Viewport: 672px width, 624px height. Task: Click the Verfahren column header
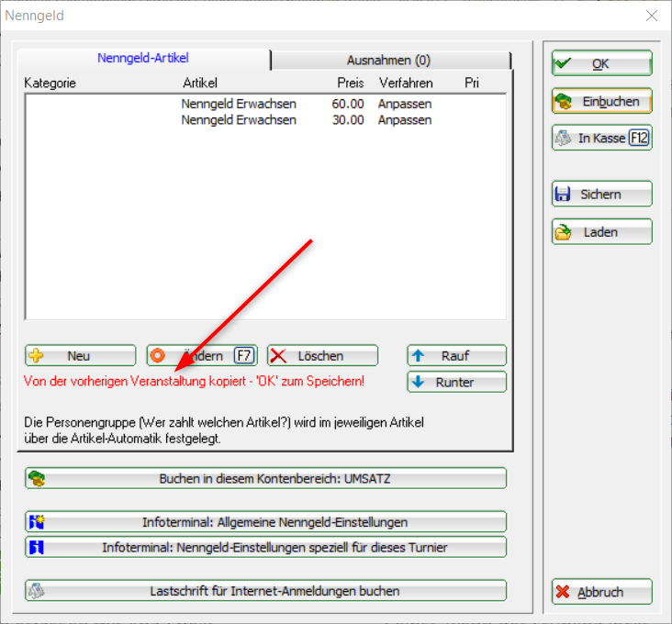pos(406,83)
